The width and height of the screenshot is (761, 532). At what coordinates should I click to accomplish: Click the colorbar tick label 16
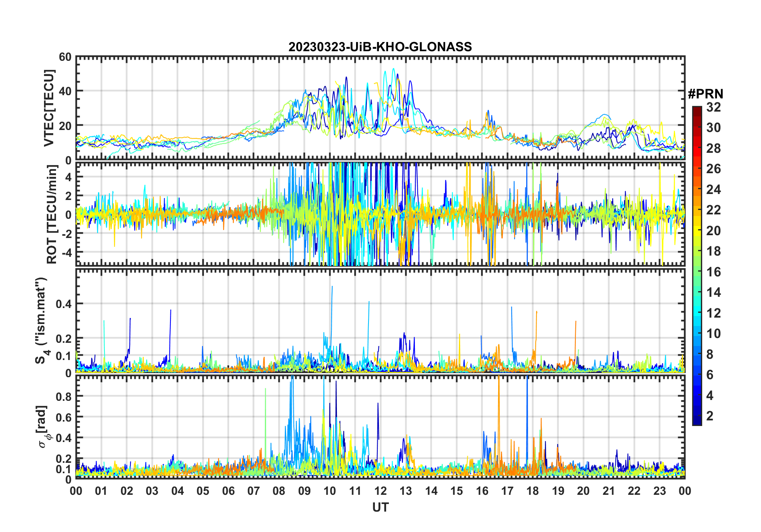click(x=713, y=272)
